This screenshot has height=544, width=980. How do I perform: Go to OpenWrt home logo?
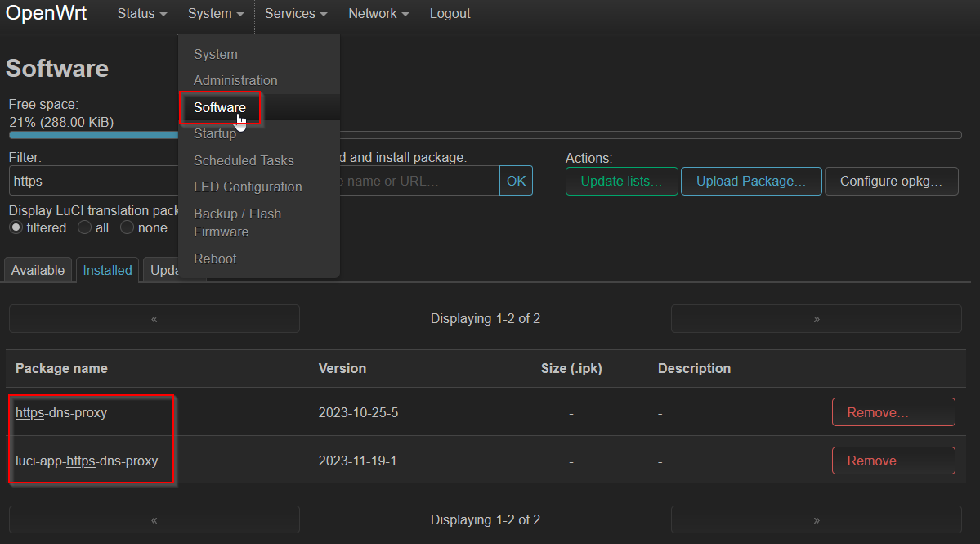47,13
